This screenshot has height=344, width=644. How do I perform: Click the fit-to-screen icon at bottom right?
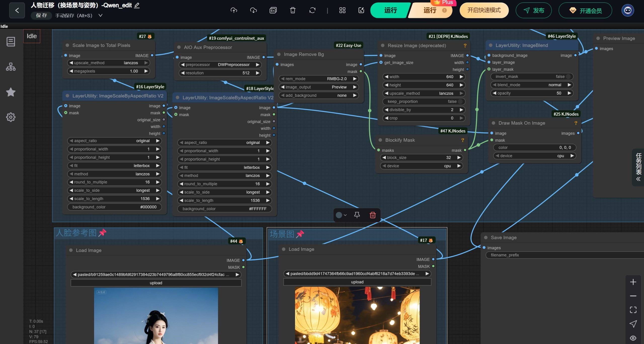633,310
